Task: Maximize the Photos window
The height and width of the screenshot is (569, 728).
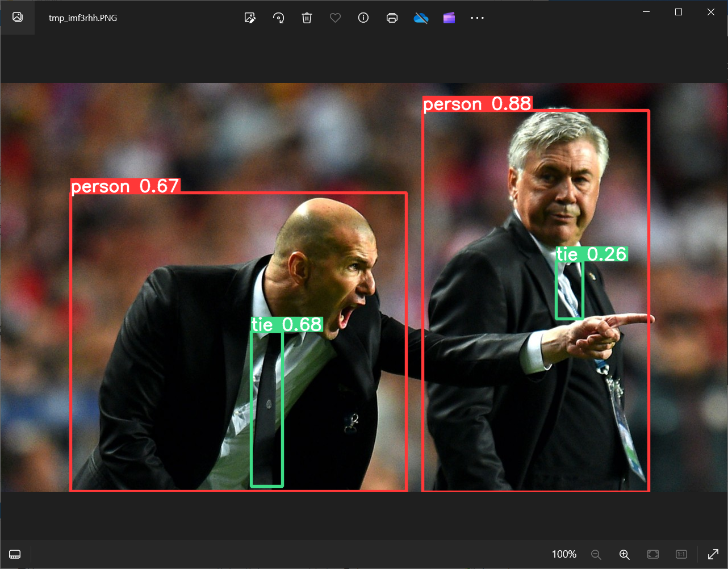Action: click(678, 12)
